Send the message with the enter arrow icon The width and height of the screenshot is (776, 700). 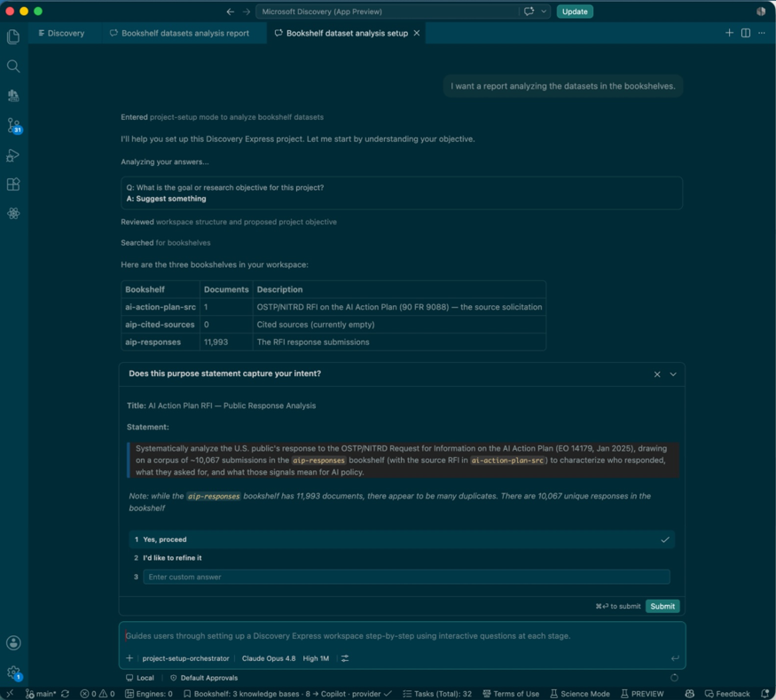[x=675, y=658]
